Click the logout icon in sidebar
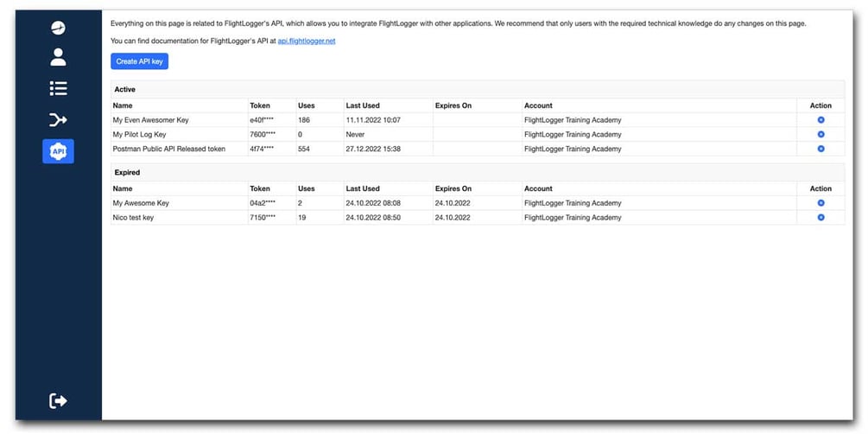 [58, 400]
